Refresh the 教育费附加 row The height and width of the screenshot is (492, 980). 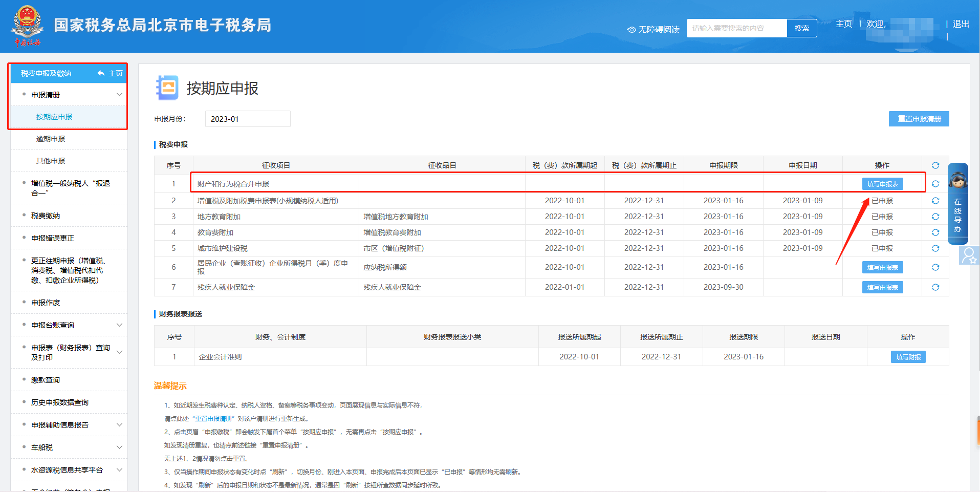[x=935, y=232]
